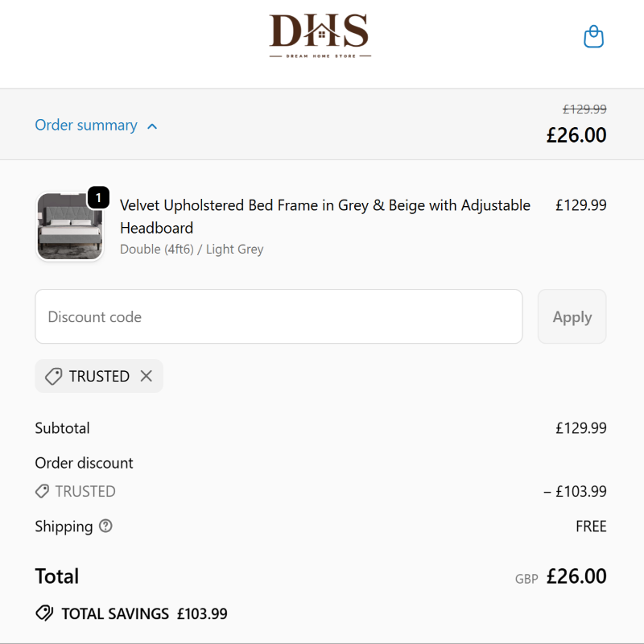The image size is (644, 644).
Task: Click the tag icon in the TRUSTED chip
Action: point(53,376)
